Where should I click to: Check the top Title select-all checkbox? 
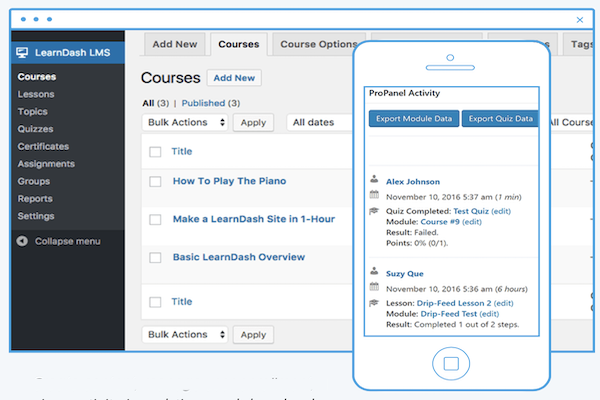155,152
